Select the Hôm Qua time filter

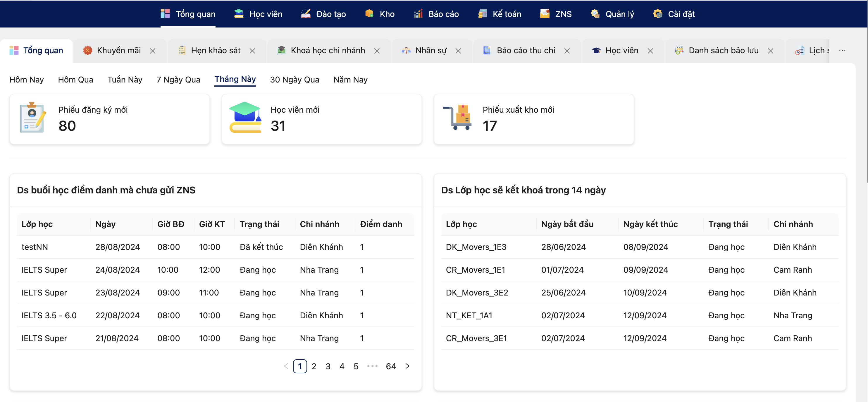(75, 80)
